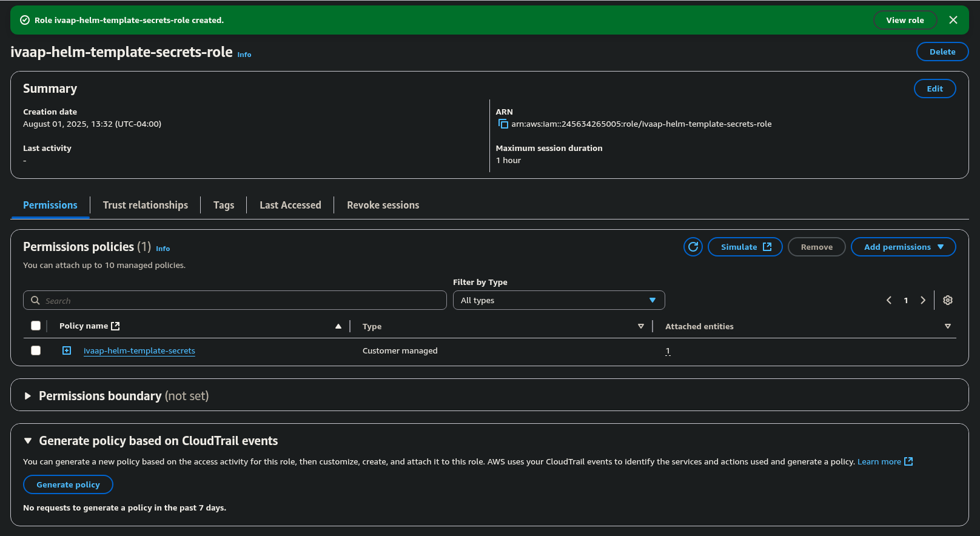Open the Learn more link
The height and width of the screenshot is (536, 980).
[879, 461]
